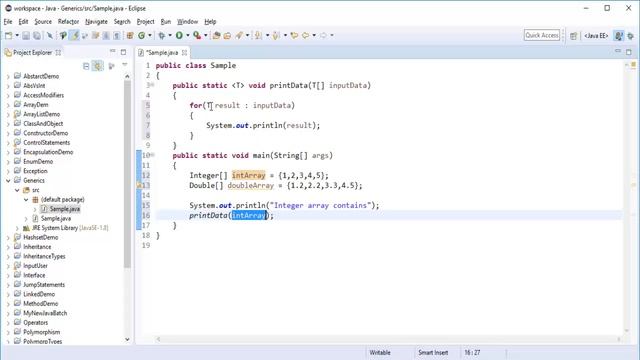This screenshot has height=360, width=640.
Task: Click the Project Explorer scroll down arrow
Action: click(127, 339)
